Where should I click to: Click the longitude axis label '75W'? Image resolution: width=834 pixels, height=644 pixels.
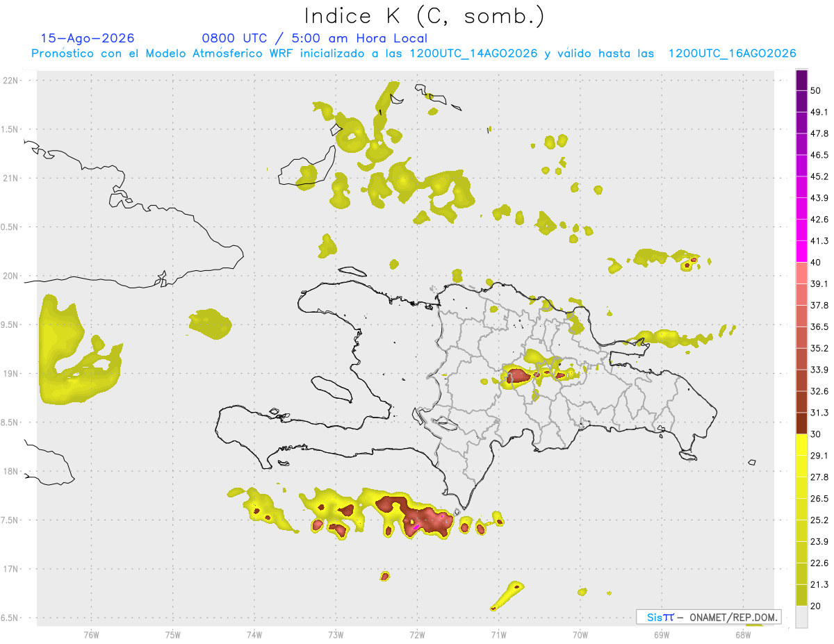(173, 634)
